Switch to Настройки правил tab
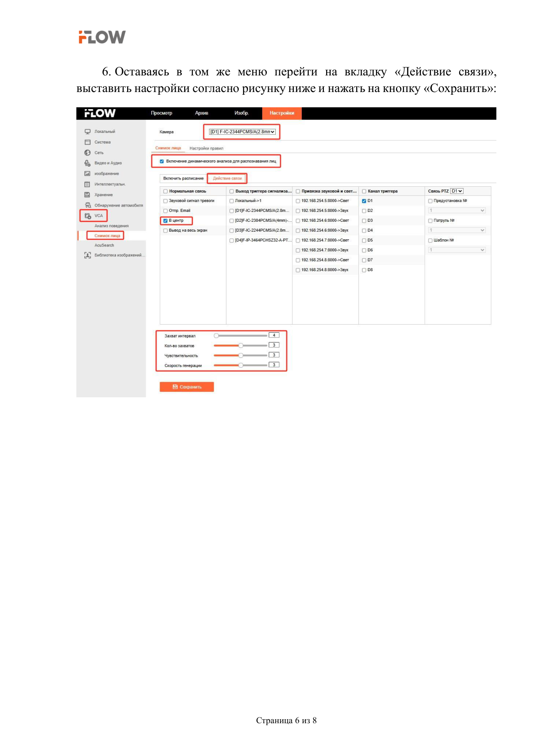The image size is (535, 756). (x=207, y=148)
